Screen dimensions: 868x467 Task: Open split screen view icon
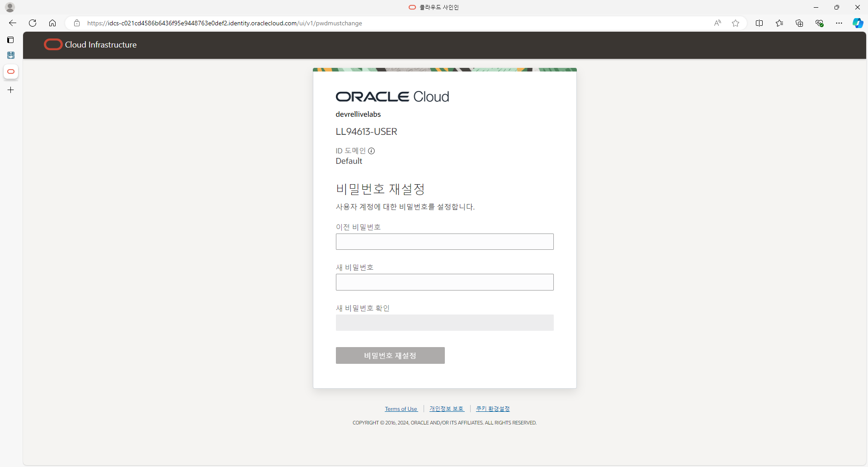coord(759,23)
